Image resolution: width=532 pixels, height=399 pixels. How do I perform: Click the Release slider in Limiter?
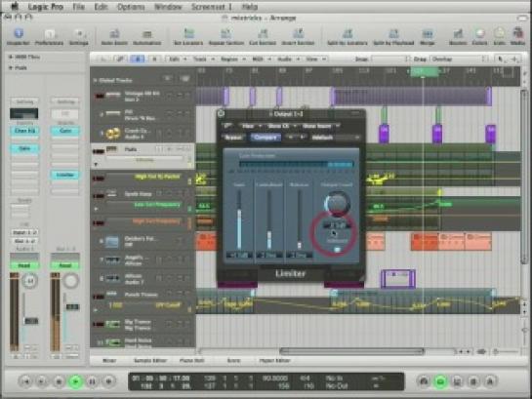click(299, 219)
